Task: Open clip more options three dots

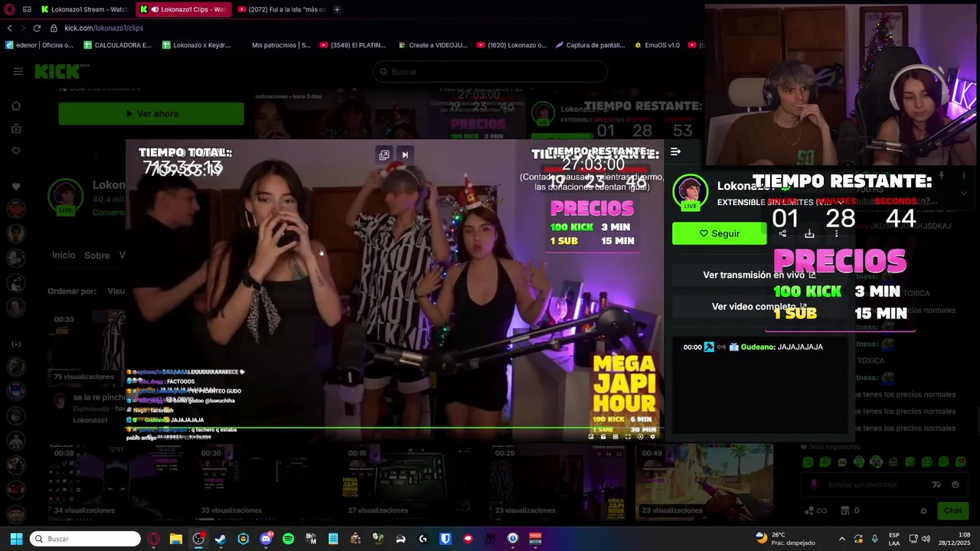Action: [x=836, y=233]
